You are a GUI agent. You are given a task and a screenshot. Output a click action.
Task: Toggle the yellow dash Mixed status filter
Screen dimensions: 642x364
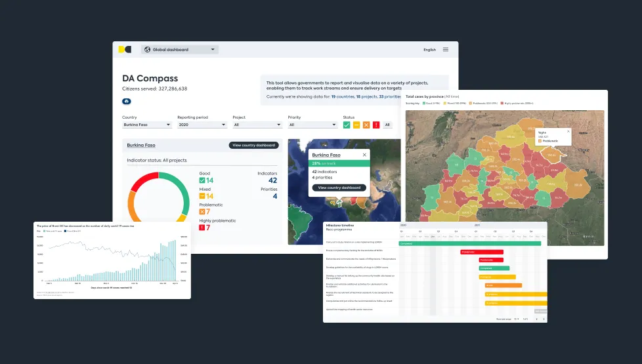tap(356, 125)
